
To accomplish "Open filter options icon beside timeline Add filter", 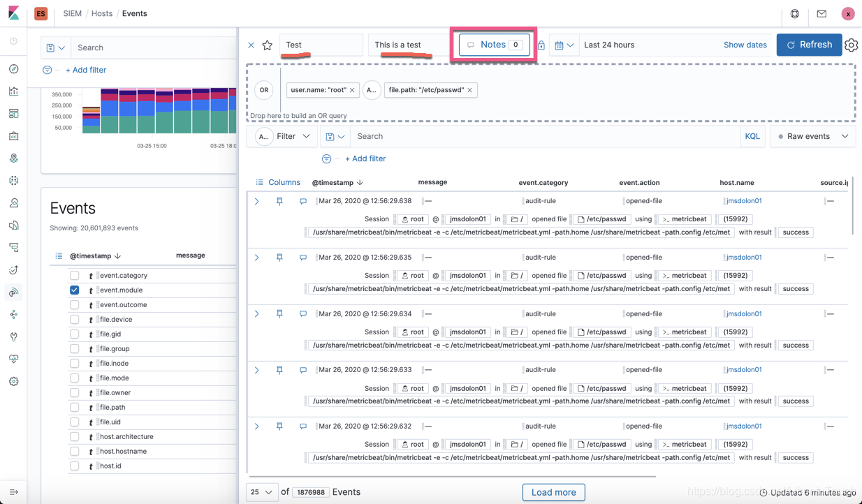I will point(326,159).
